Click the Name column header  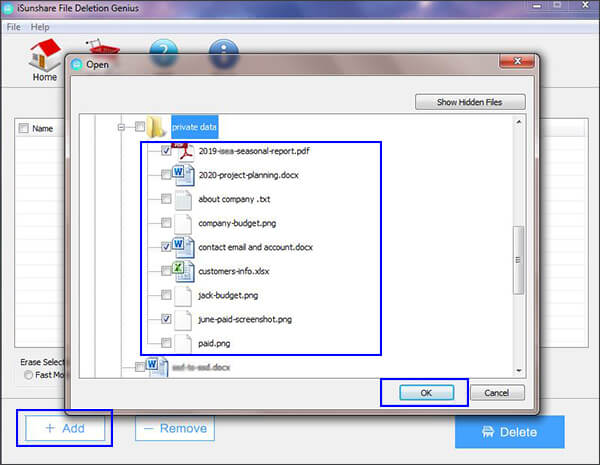click(42, 129)
